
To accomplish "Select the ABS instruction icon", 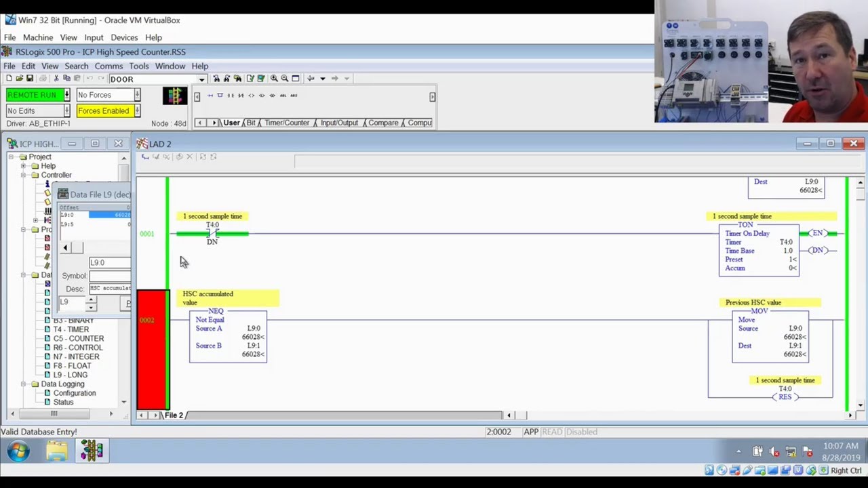I will (294, 96).
